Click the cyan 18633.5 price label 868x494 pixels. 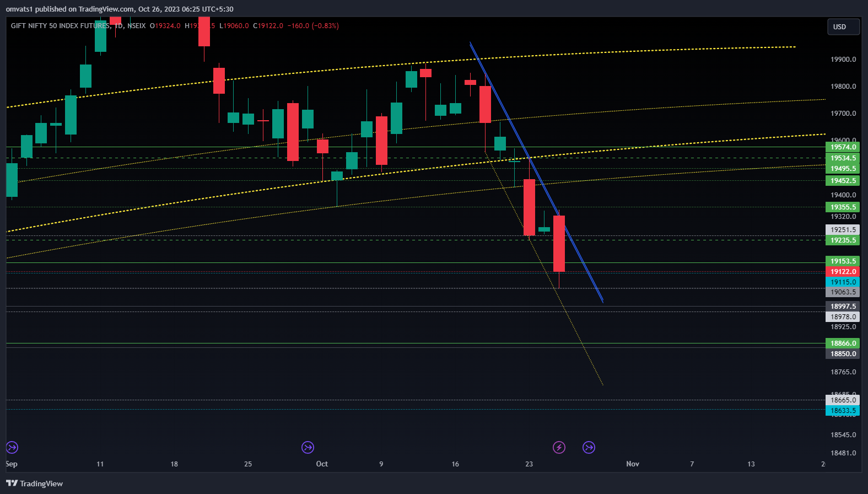[843, 411]
